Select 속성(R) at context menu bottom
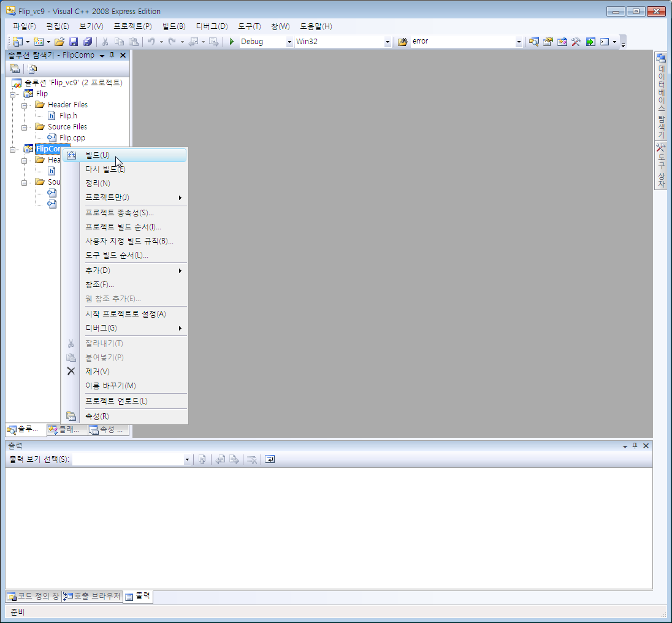 click(x=124, y=416)
